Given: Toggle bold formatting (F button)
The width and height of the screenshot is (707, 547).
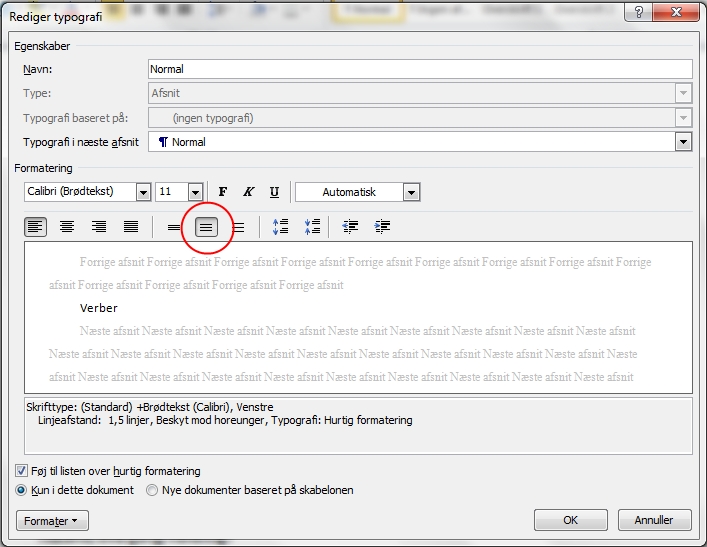Looking at the screenshot, I should click(223, 192).
